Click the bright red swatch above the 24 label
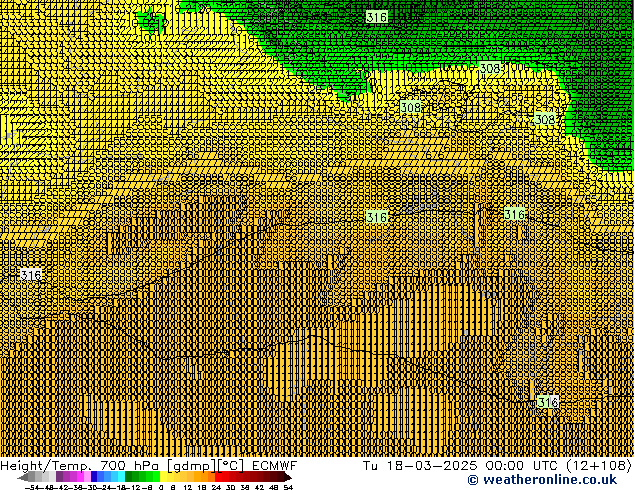Image resolution: width=634 pixels, height=490 pixels. click(x=219, y=477)
